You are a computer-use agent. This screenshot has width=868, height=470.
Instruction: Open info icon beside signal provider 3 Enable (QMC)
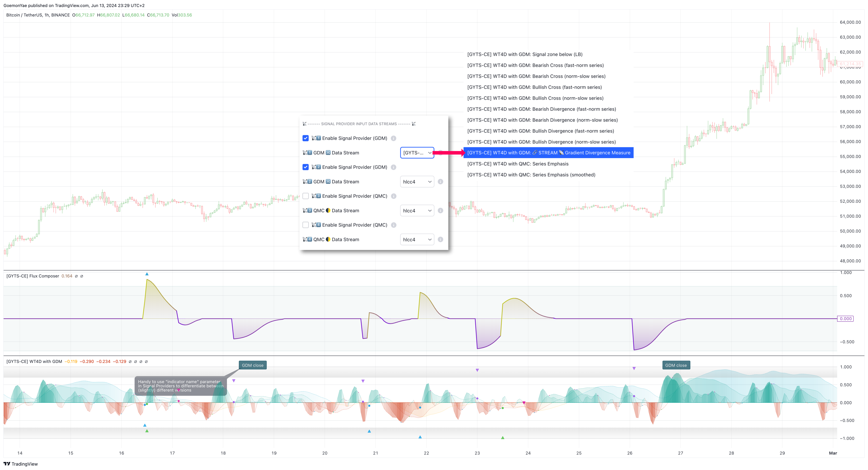[x=393, y=196]
